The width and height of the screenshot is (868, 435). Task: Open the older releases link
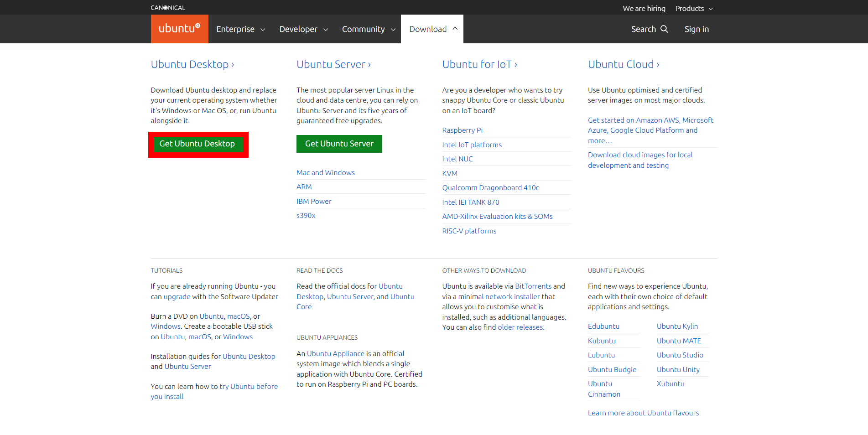coord(520,327)
